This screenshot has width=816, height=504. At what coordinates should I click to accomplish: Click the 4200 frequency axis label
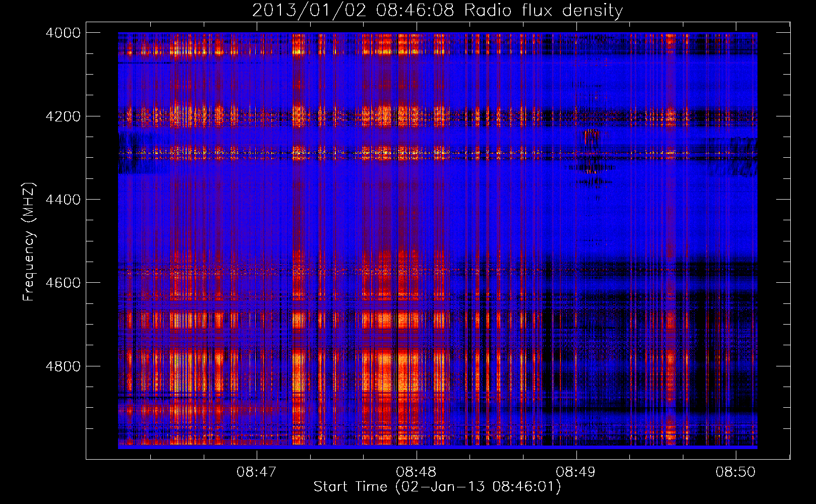(63, 116)
